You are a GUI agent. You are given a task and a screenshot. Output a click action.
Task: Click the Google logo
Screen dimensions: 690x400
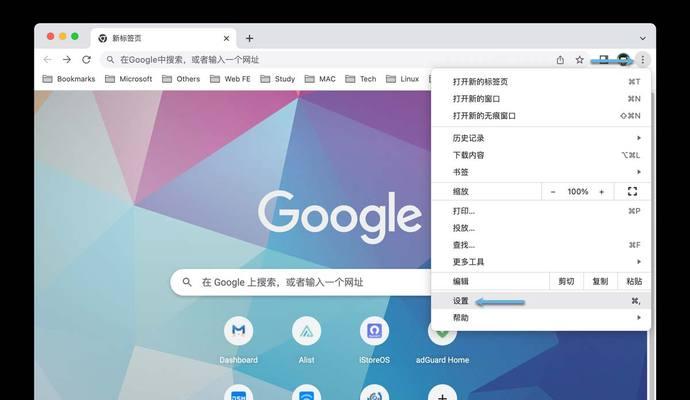coord(340,215)
